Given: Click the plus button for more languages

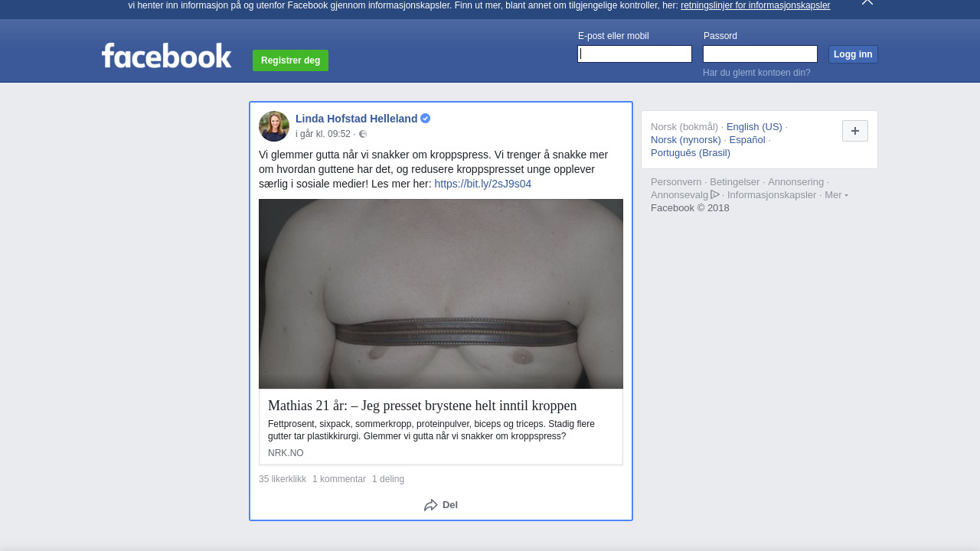Looking at the screenshot, I should [855, 131].
